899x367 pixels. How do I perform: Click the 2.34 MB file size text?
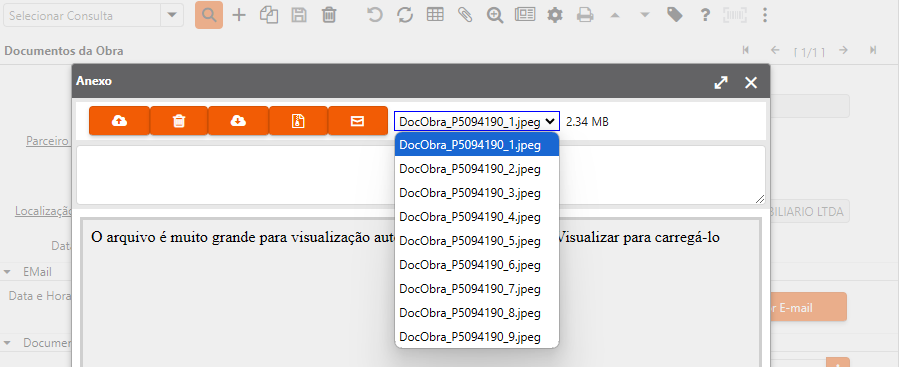pos(587,121)
